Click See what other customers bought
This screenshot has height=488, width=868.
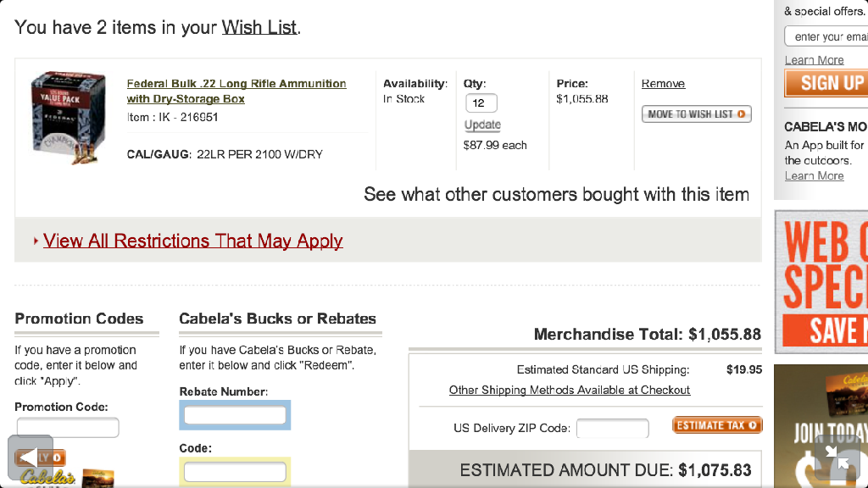click(x=556, y=194)
